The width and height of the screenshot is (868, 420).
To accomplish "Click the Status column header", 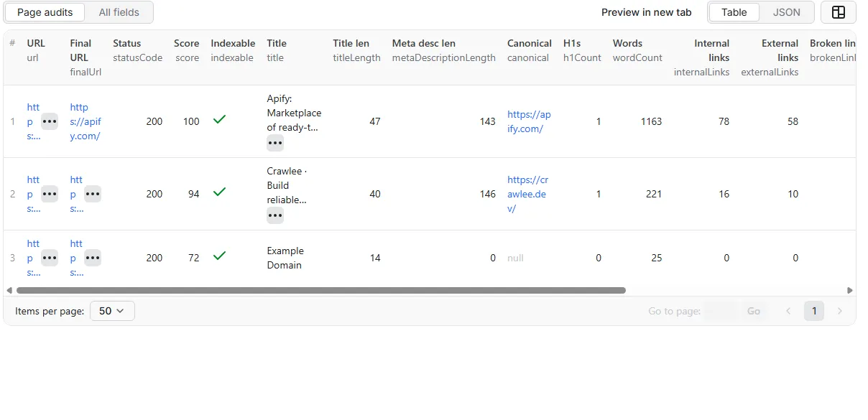I will pyautogui.click(x=137, y=50).
